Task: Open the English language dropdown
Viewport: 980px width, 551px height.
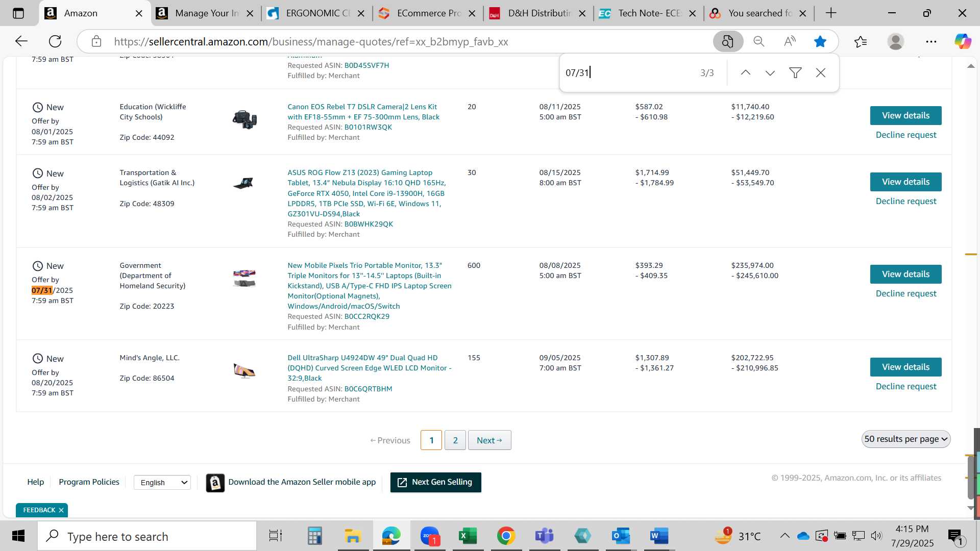Action: point(162,482)
